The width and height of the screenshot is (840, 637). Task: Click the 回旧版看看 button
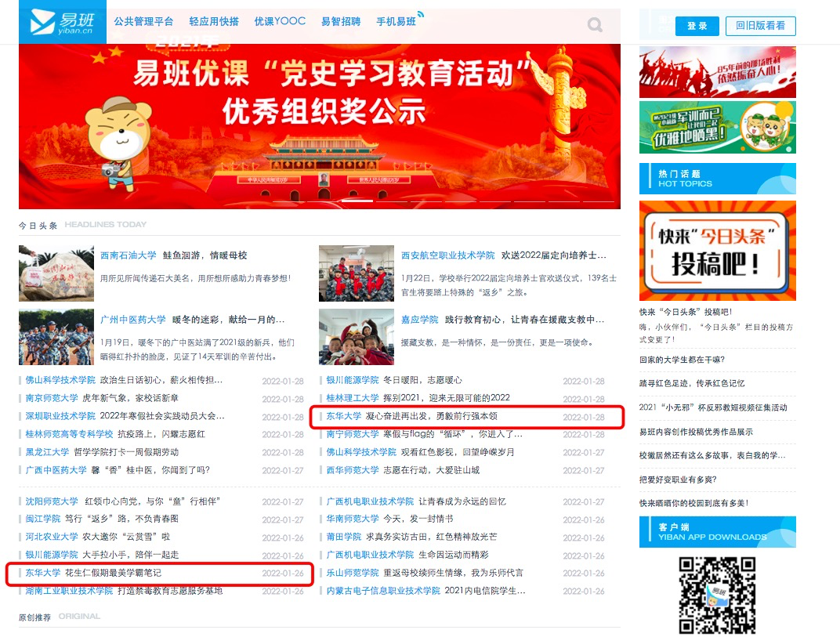point(760,26)
